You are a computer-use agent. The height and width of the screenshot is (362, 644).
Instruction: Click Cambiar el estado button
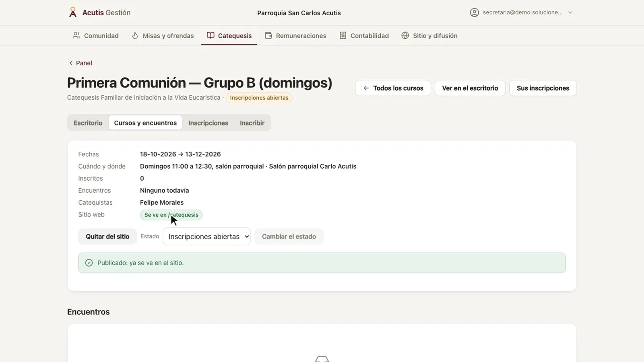pyautogui.click(x=289, y=237)
